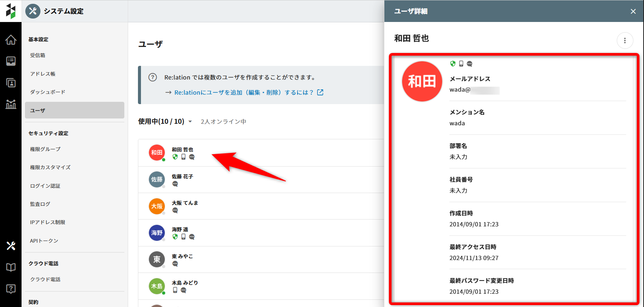
Task: Close the ユーザ詳細 panel
Action: click(633, 11)
